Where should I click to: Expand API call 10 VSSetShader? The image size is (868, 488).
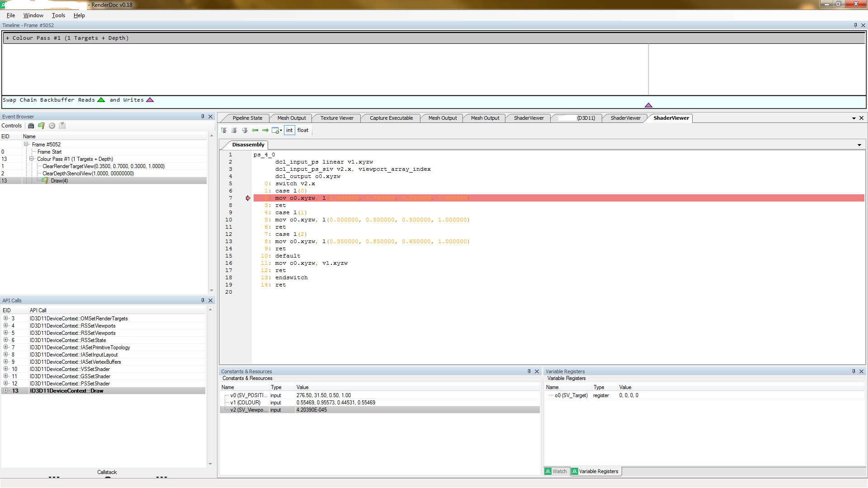[x=6, y=369]
